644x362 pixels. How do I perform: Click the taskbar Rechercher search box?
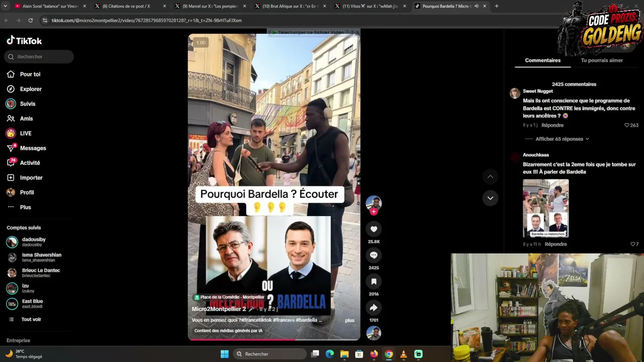coord(270,354)
